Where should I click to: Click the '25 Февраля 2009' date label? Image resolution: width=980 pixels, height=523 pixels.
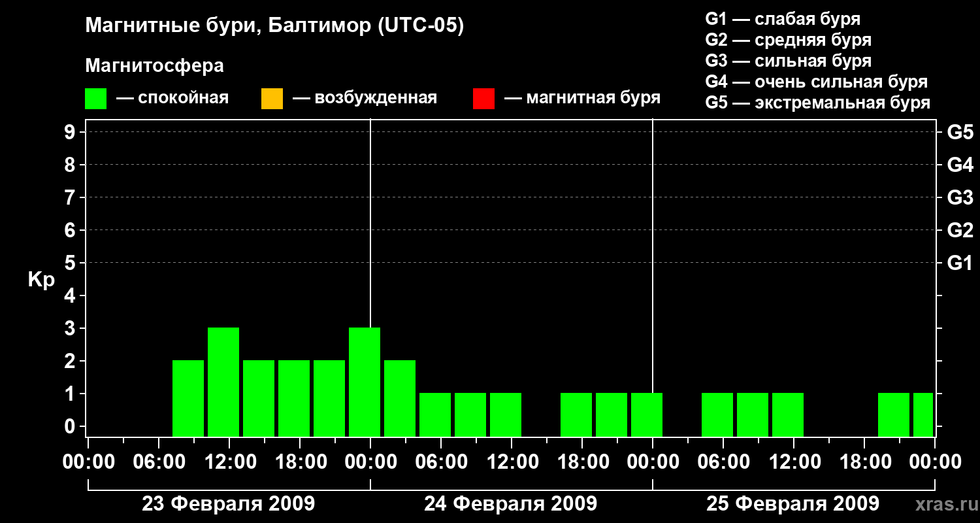[x=793, y=504]
